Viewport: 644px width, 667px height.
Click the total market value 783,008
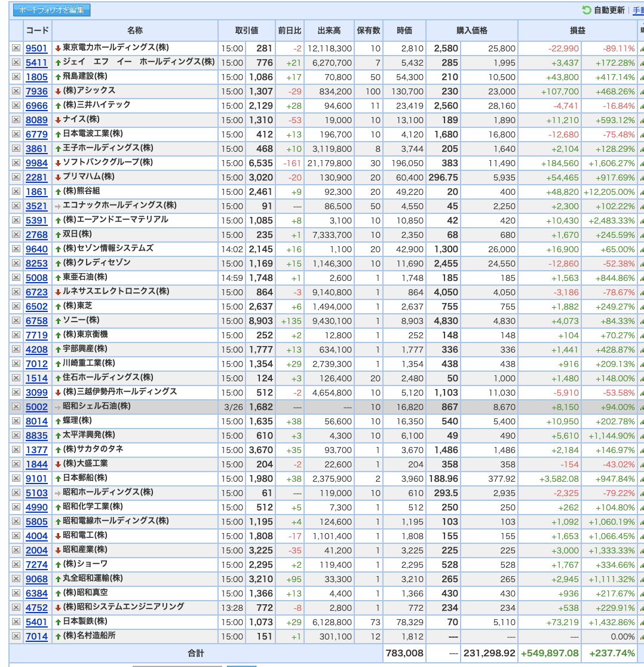[404, 653]
